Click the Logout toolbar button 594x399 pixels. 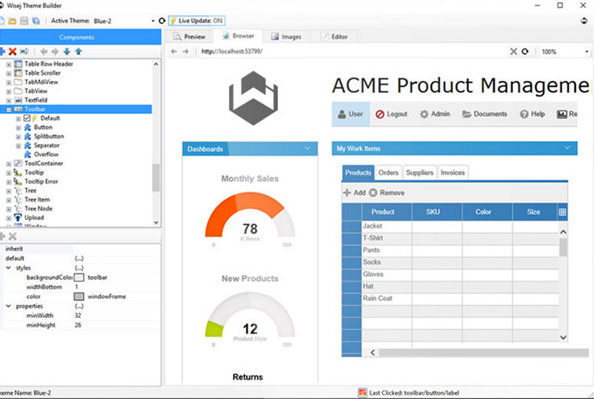(391, 114)
